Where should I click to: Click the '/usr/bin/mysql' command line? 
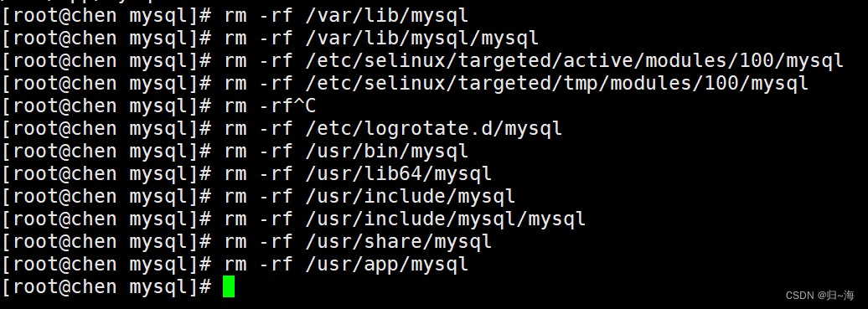[x=235, y=152]
